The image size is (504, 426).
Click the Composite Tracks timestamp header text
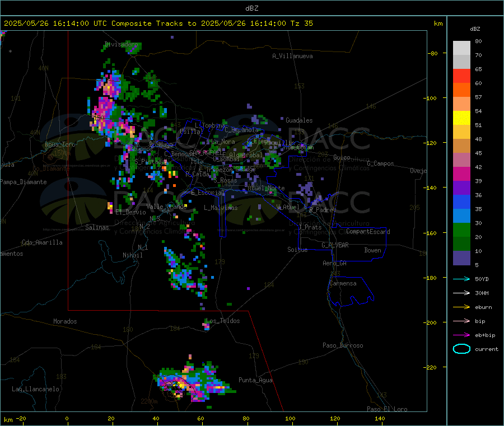click(158, 24)
